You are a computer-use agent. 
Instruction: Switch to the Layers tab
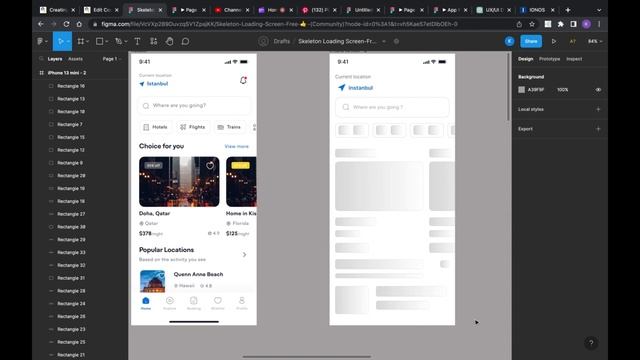[55, 59]
